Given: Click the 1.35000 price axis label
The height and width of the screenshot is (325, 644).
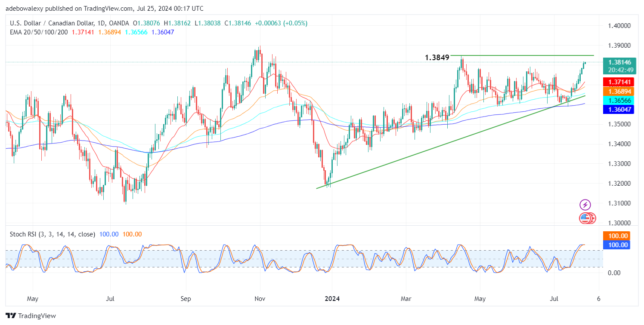Looking at the screenshot, I should pyautogui.click(x=619, y=124).
